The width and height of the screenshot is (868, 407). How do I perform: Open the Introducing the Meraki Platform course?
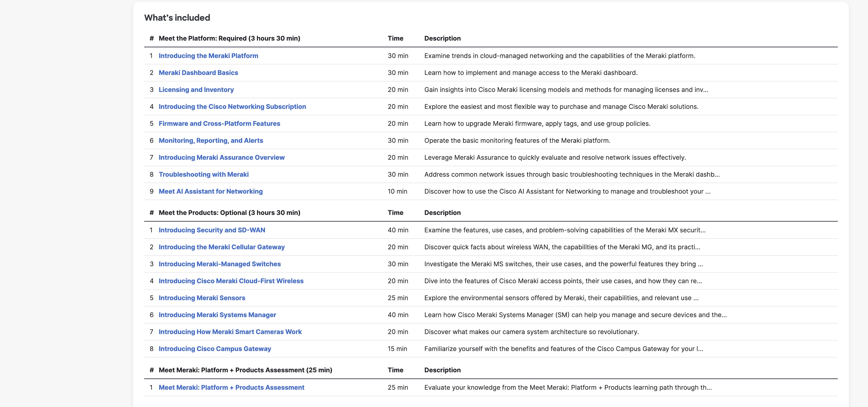(x=208, y=56)
